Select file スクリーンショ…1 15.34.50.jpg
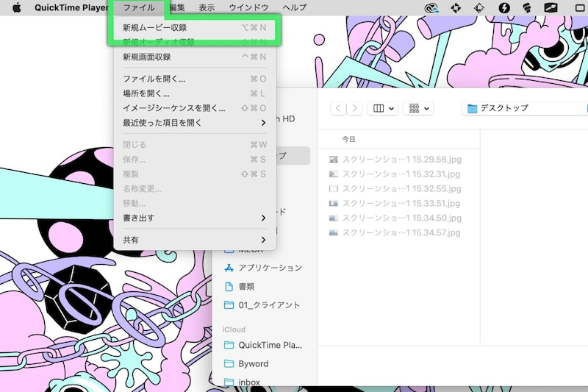This screenshot has height=392, width=588. pyautogui.click(x=395, y=218)
